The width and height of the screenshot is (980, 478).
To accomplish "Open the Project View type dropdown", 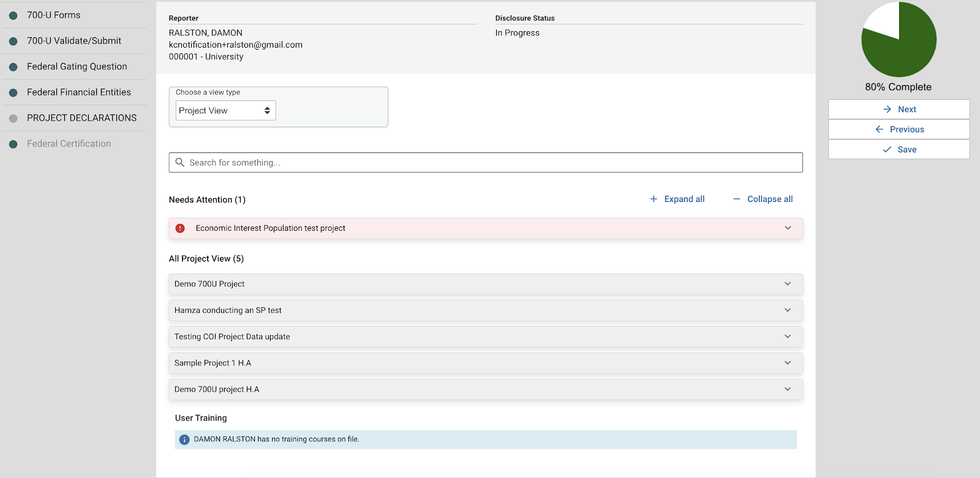I will click(225, 111).
